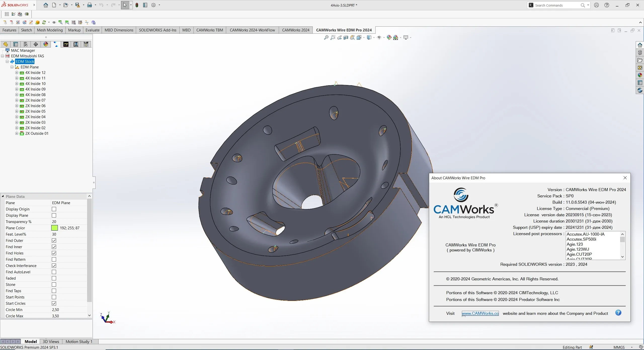Image resolution: width=644 pixels, height=350 pixels.
Task: Switch to the Motion Study 1 tab
Action: pyautogui.click(x=79, y=341)
